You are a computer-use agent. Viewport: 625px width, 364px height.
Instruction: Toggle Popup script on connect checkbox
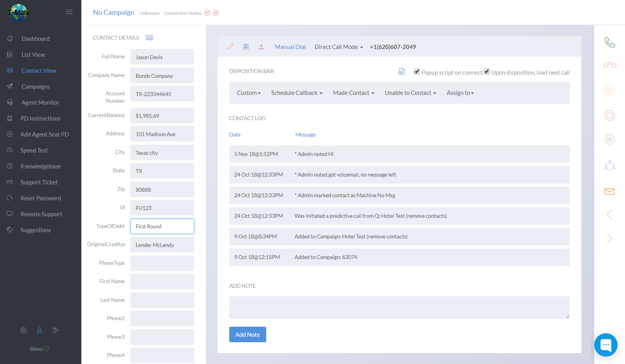pos(417,72)
